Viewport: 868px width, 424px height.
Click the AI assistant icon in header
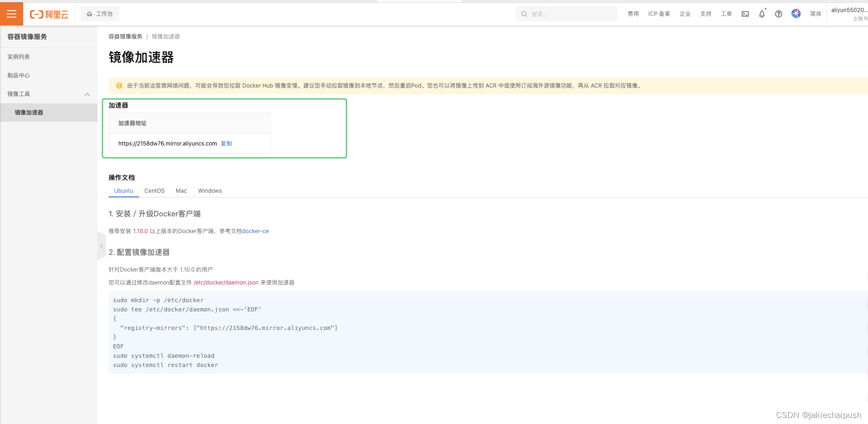[x=796, y=13]
